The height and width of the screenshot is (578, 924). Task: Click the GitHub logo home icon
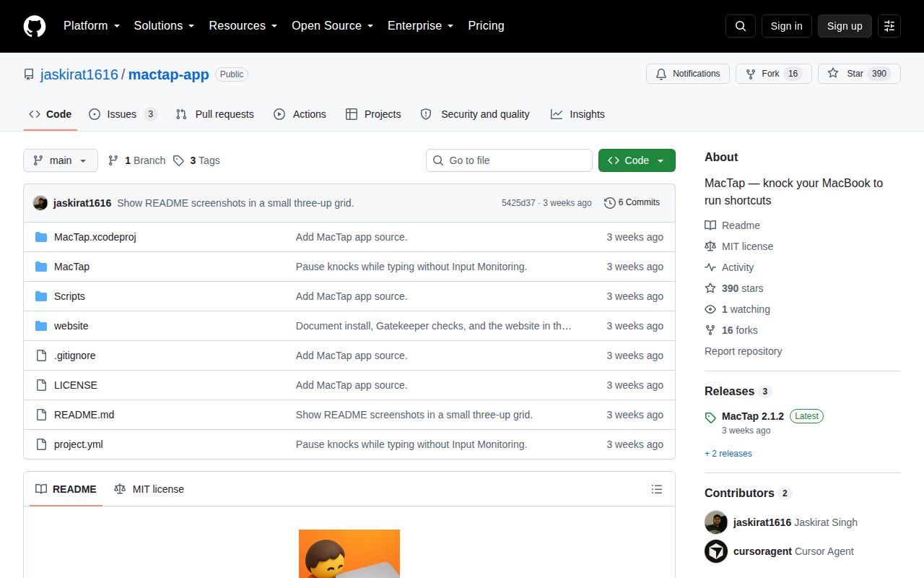(x=35, y=26)
